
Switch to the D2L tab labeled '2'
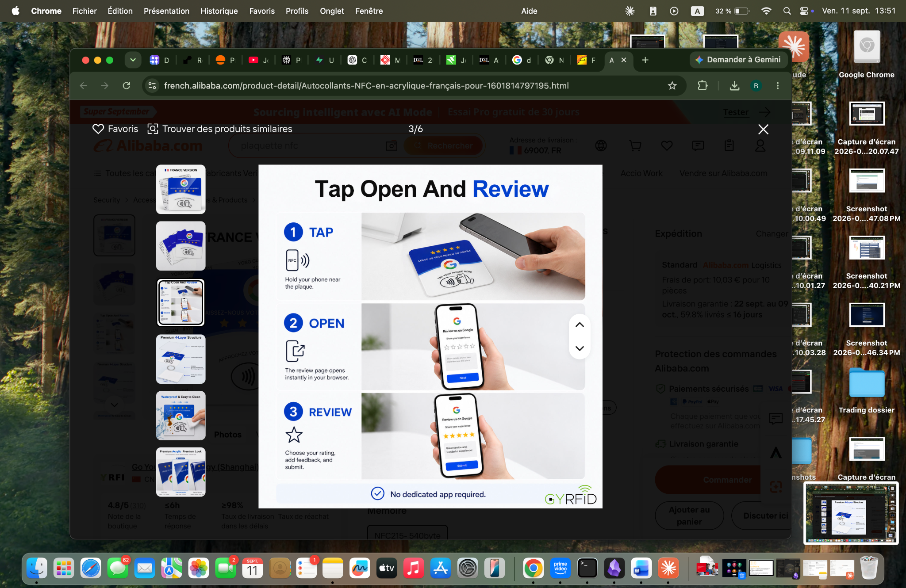tap(423, 60)
